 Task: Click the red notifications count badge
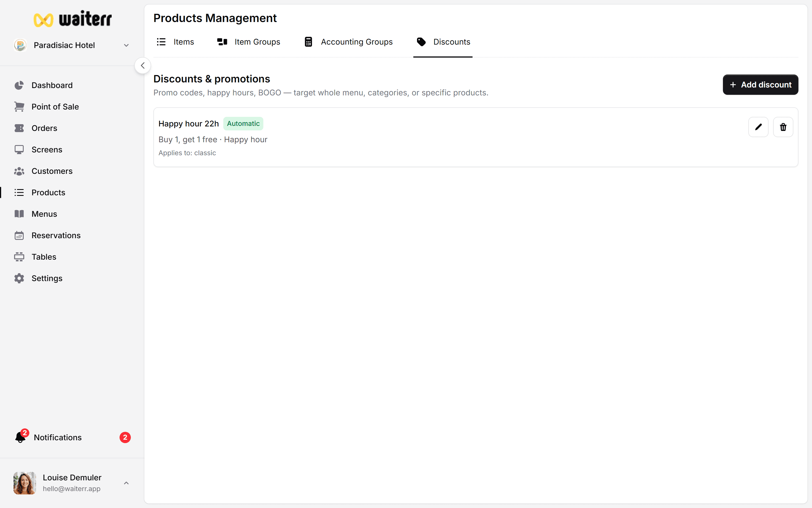pyautogui.click(x=125, y=437)
